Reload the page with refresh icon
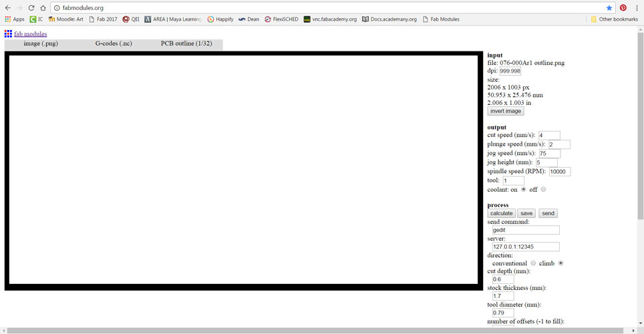 [31, 8]
